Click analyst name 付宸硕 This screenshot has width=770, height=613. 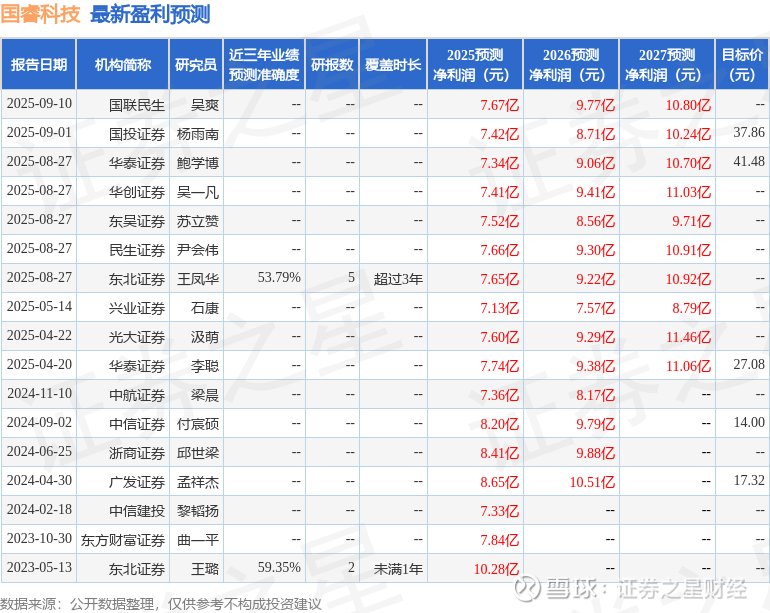pyautogui.click(x=198, y=423)
